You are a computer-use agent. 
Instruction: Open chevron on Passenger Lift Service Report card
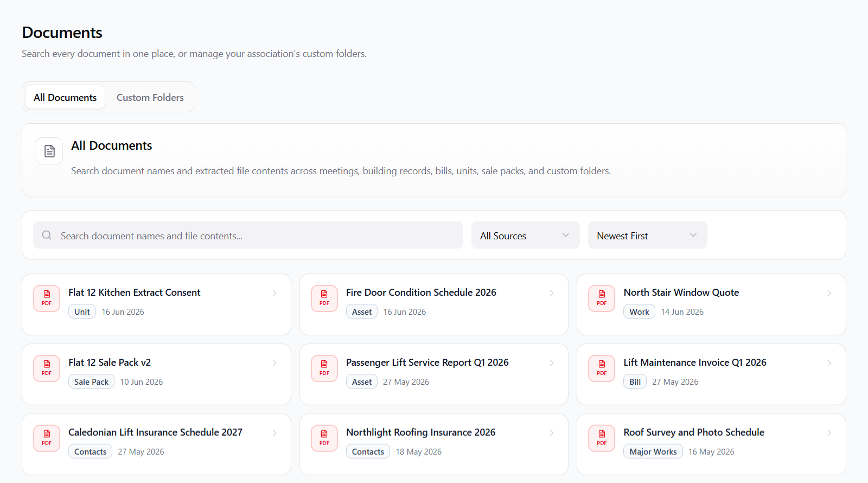click(552, 363)
